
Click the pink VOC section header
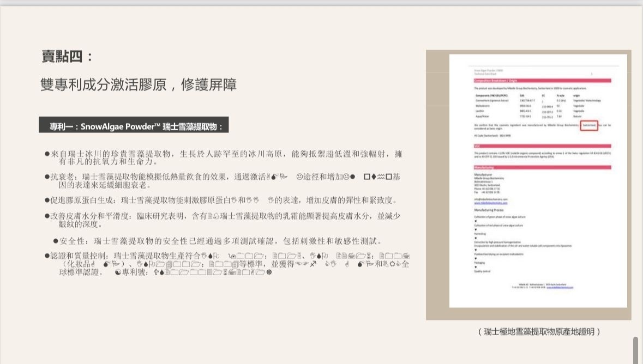pos(542,146)
